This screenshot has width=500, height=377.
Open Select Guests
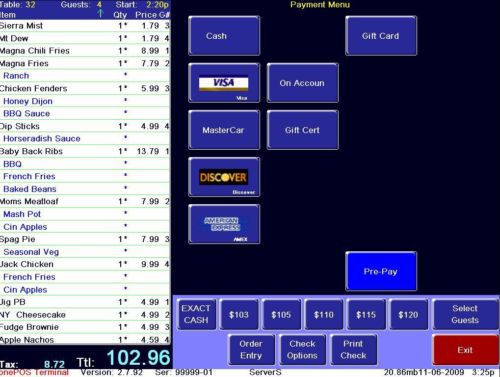tap(465, 314)
